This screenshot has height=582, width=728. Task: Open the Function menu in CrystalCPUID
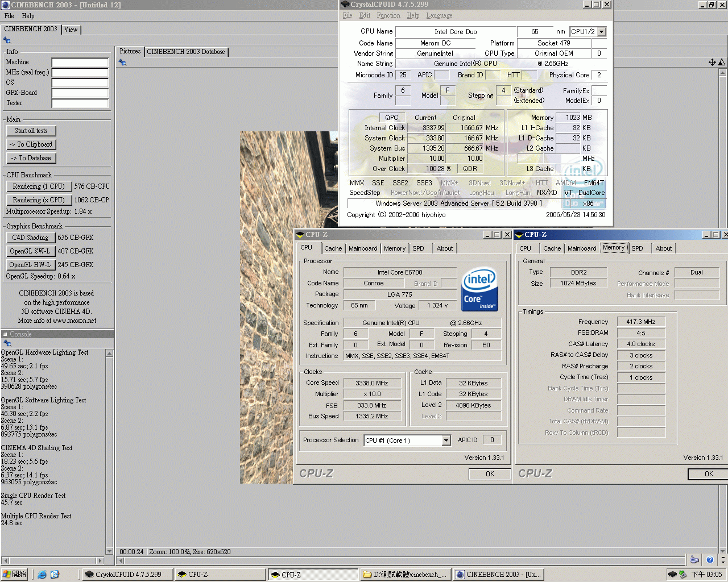(388, 15)
